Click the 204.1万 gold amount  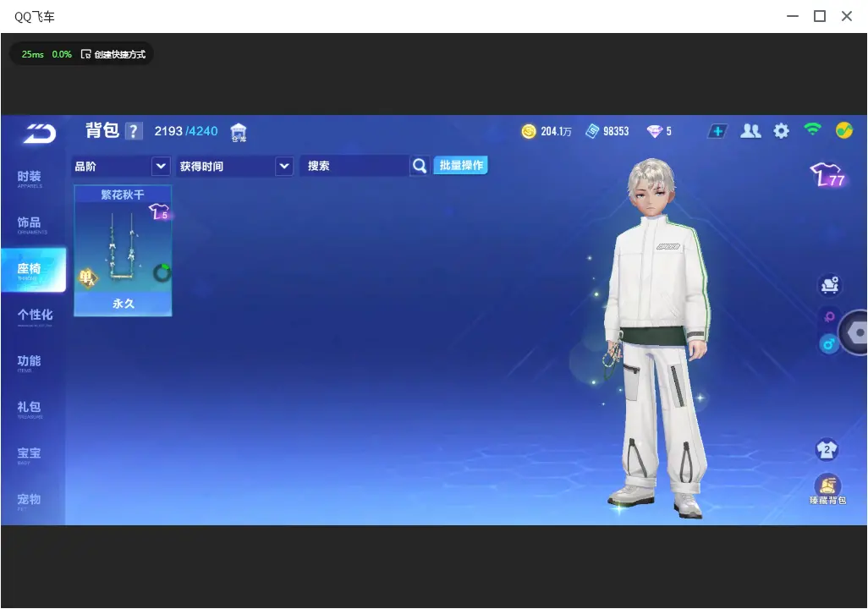(556, 131)
